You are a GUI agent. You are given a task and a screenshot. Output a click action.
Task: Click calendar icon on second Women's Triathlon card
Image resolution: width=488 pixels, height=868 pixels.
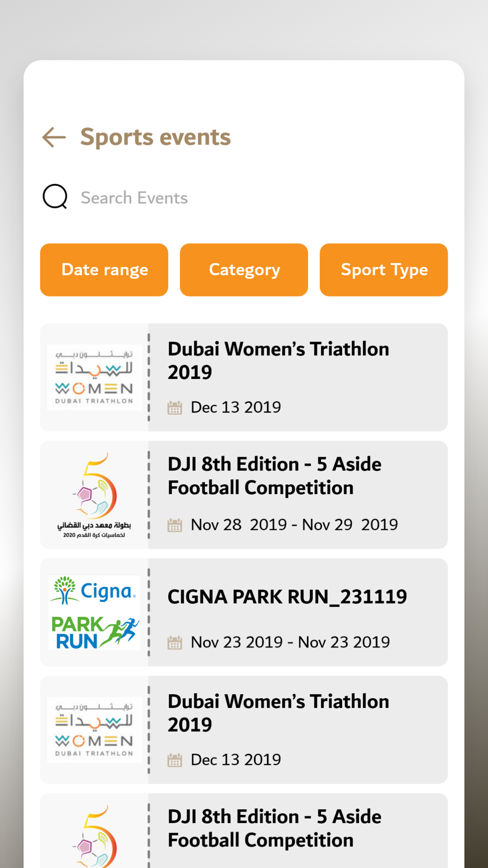(x=175, y=760)
